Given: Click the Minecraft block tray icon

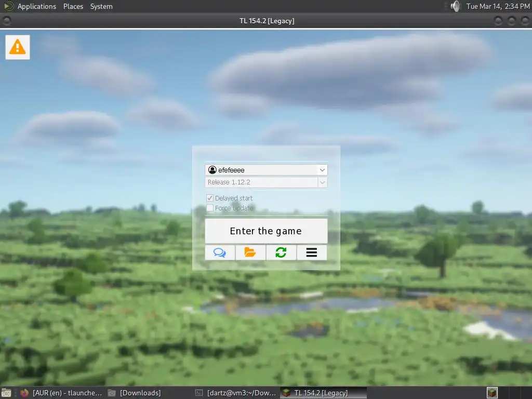Looking at the screenshot, I should click(x=492, y=393).
